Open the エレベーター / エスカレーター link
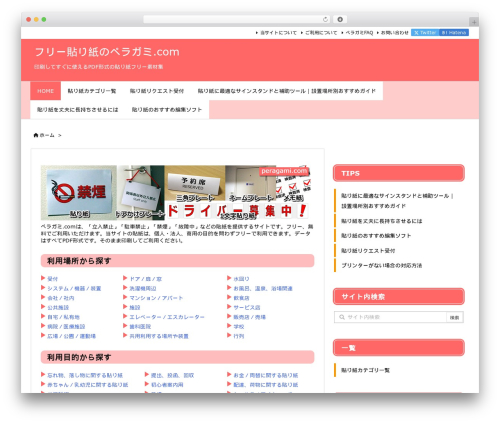This screenshot has height=423, width=500. click(167, 317)
